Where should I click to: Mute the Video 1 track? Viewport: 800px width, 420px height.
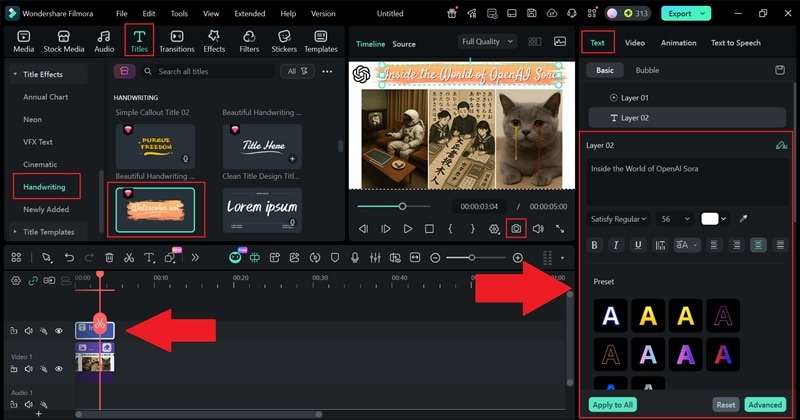point(29,368)
